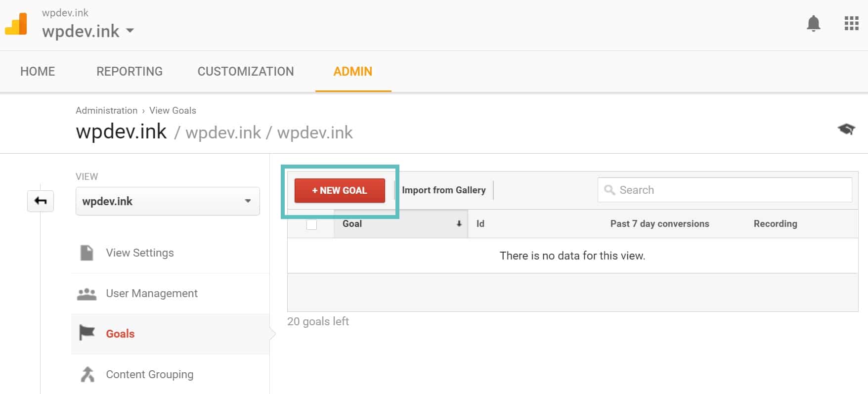This screenshot has width=868, height=394.
Task: Click the Goals flag icon
Action: tap(87, 333)
